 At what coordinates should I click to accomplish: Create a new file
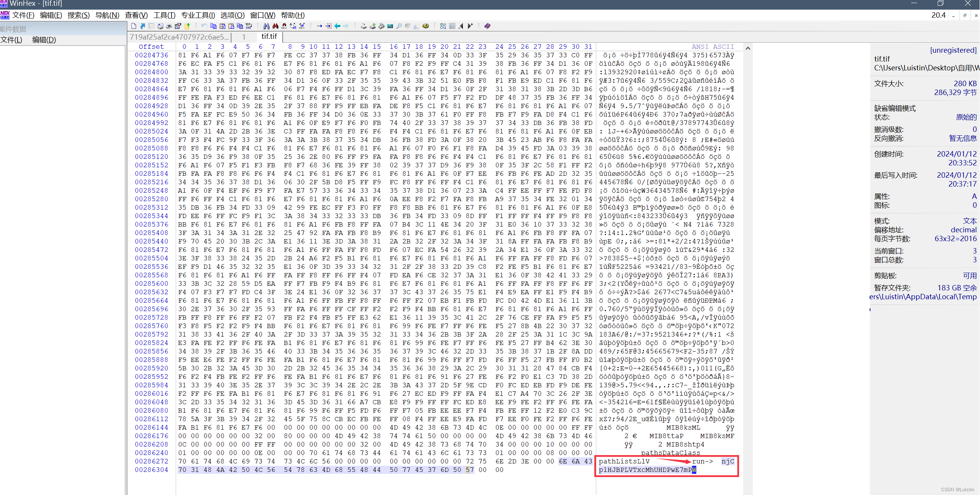134,26
